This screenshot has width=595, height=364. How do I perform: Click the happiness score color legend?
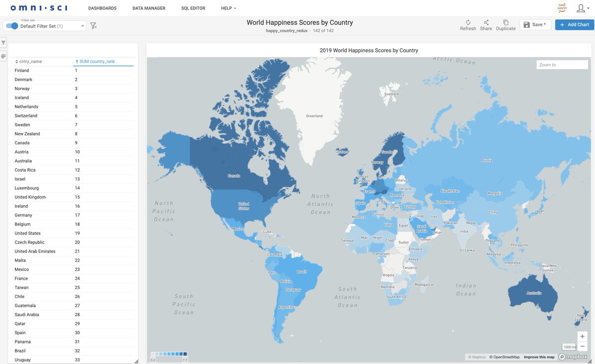point(169,354)
